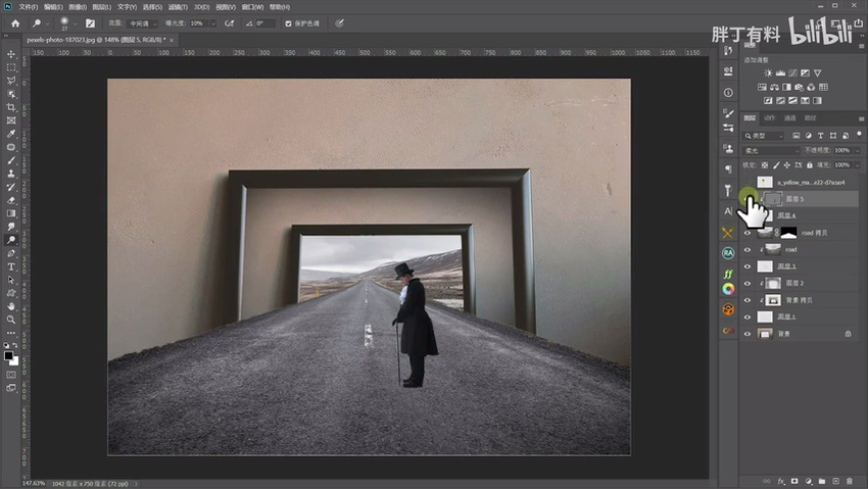Viewport: 868px width, 489px height.
Task: Select the Horizontal Type tool
Action: click(12, 266)
